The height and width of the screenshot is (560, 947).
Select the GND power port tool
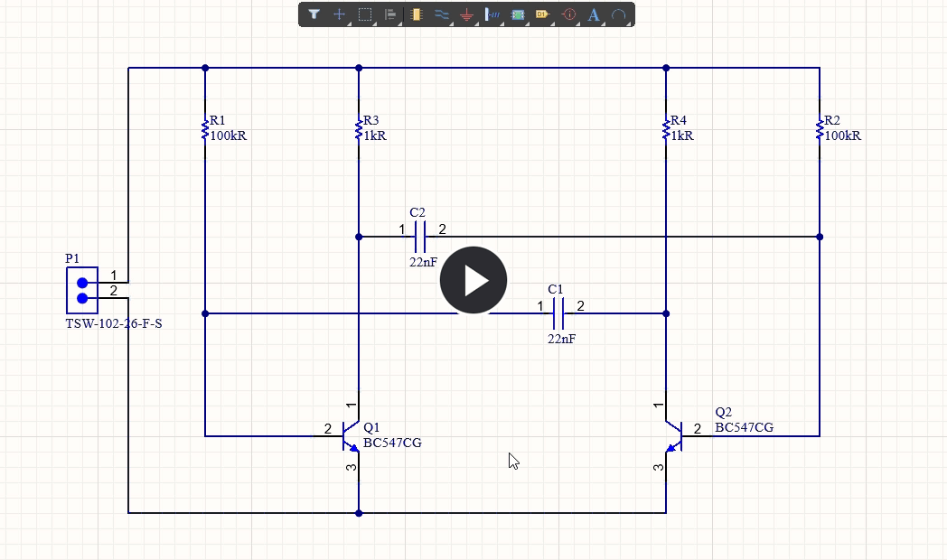467,14
